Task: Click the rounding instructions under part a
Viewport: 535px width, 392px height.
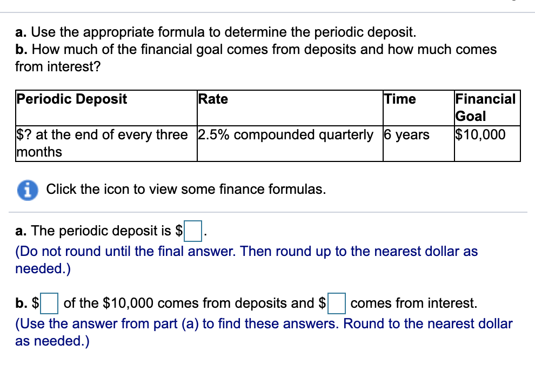Action: (x=246, y=251)
